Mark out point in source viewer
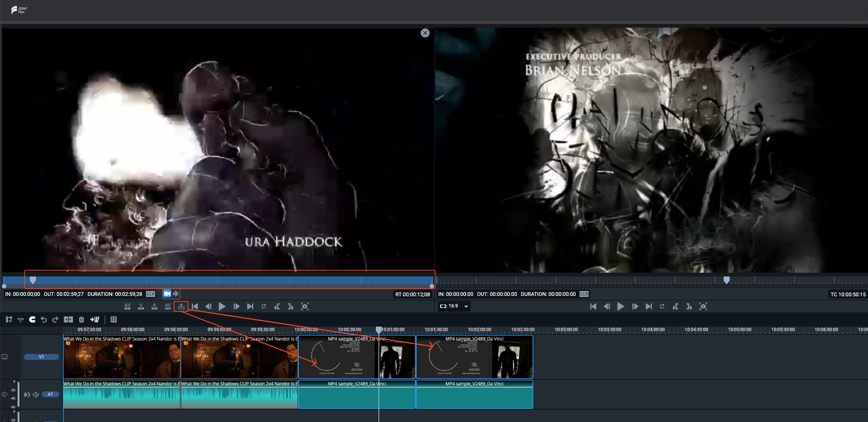Screen dimensions: 868x422 pyautogui.click(x=291, y=306)
